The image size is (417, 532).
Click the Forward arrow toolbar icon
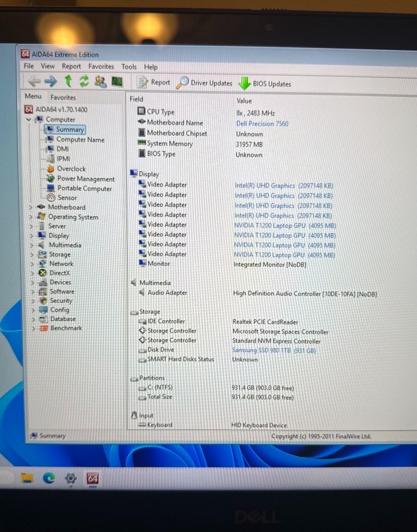pyautogui.click(x=51, y=81)
